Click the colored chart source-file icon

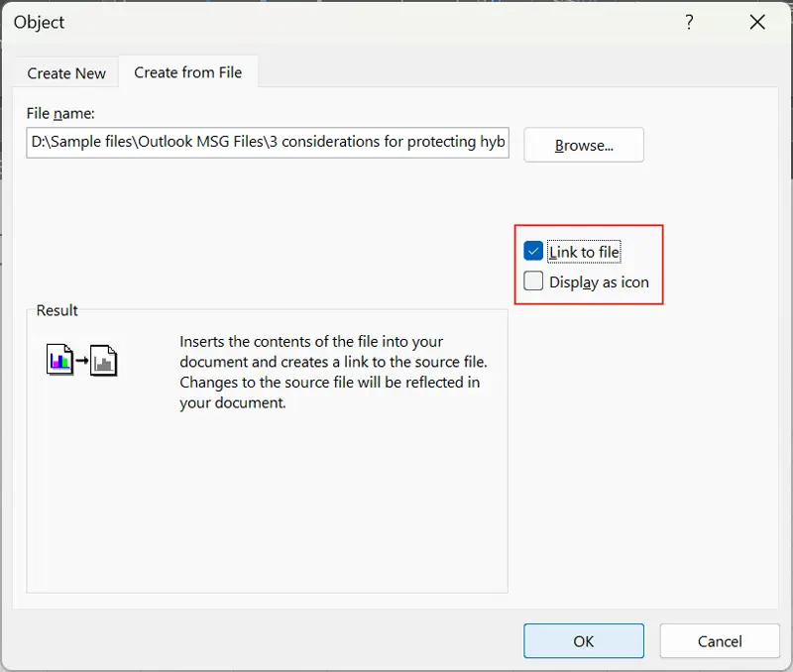point(60,358)
